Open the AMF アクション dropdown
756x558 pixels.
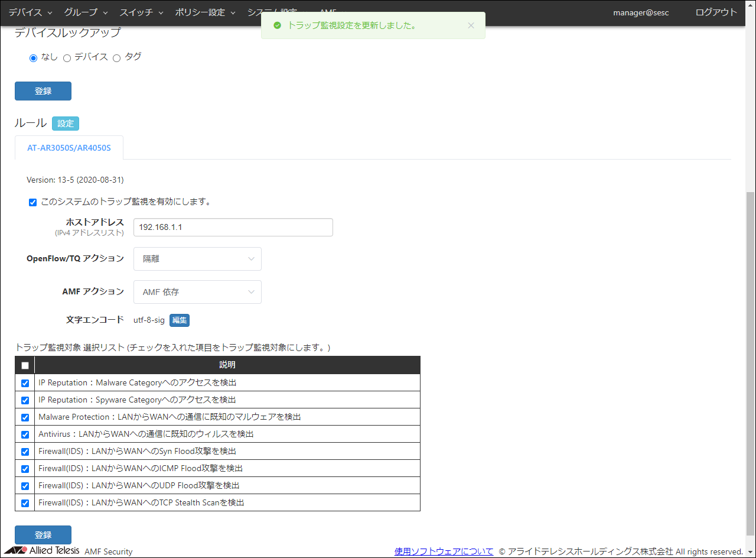197,292
